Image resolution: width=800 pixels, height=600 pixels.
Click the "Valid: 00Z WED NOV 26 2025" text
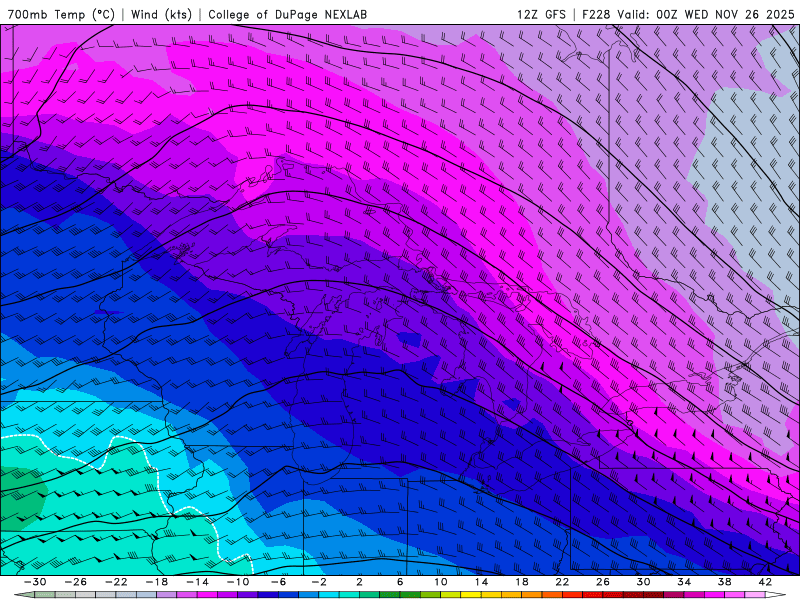pos(706,14)
